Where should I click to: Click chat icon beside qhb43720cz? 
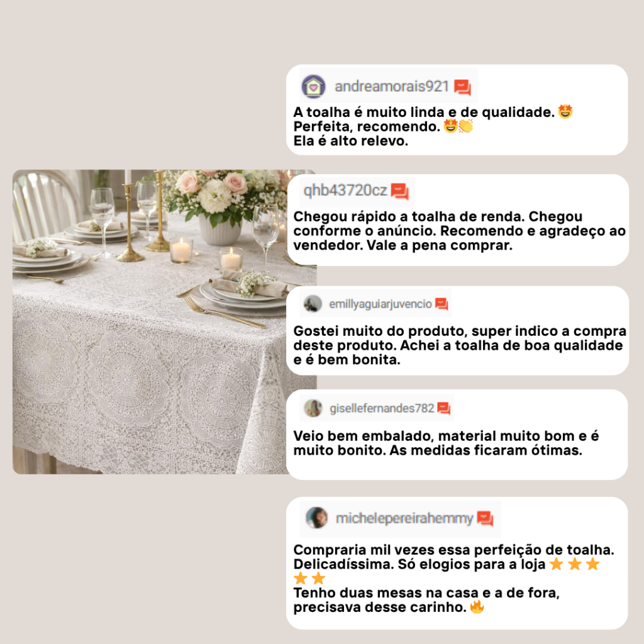coord(399,191)
